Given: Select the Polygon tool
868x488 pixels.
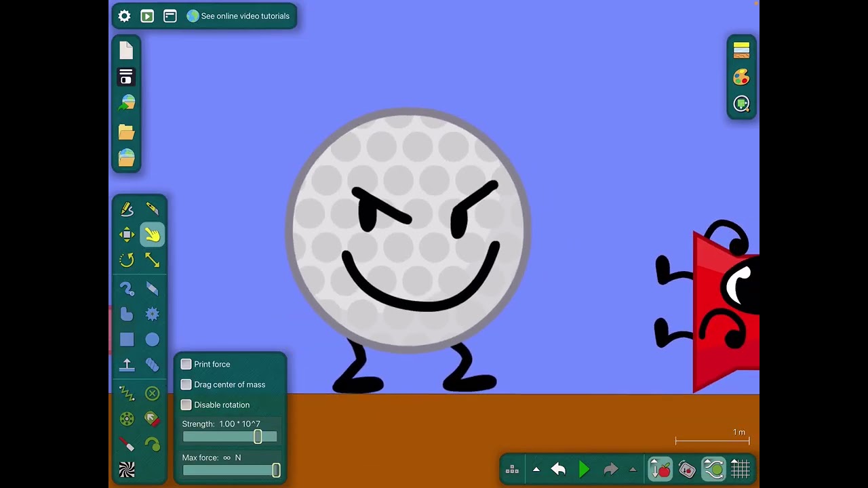Looking at the screenshot, I should 127,314.
